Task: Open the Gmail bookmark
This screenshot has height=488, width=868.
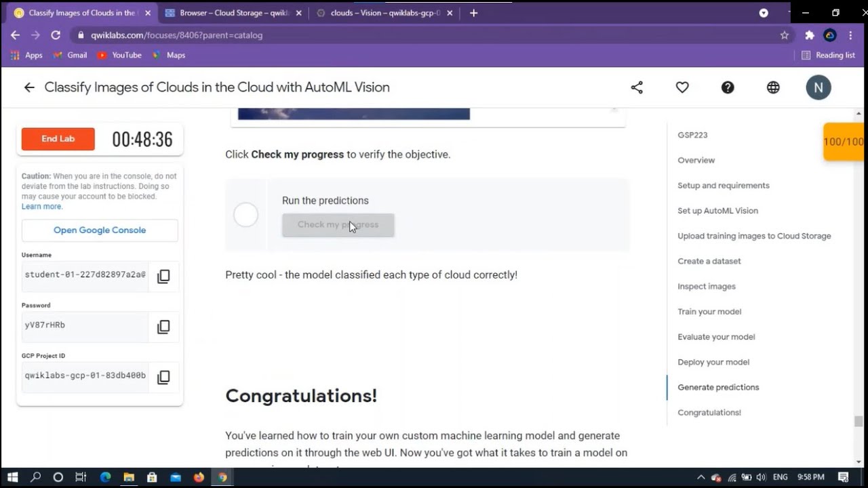Action: coord(70,56)
